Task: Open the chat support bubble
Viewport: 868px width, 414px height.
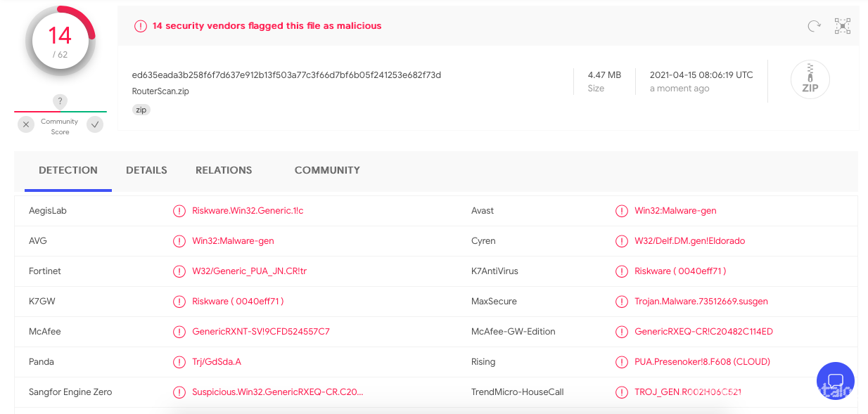Action: point(835,381)
